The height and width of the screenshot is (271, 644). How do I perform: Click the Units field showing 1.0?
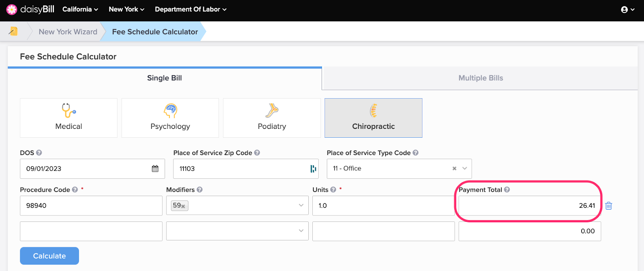(x=384, y=206)
